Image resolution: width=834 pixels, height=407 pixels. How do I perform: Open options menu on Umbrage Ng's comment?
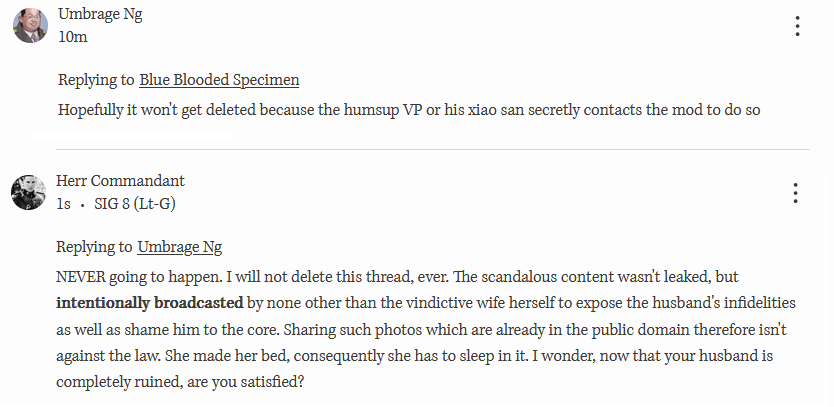[x=797, y=27]
